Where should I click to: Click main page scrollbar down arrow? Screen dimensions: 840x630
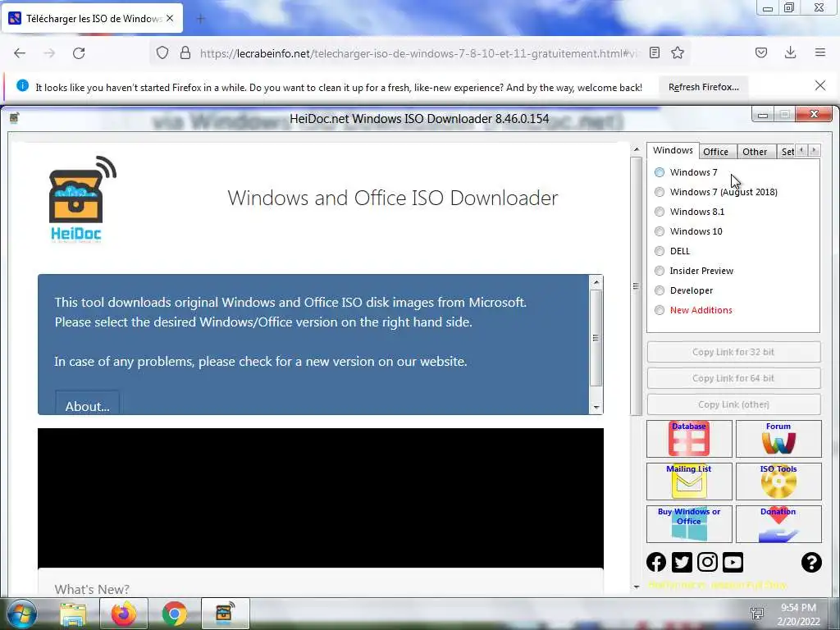point(637,587)
